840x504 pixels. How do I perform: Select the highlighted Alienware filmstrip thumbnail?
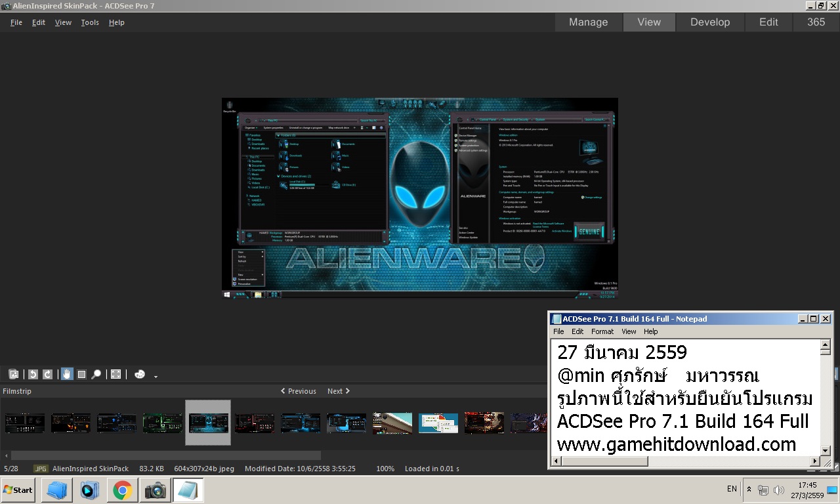coord(209,423)
